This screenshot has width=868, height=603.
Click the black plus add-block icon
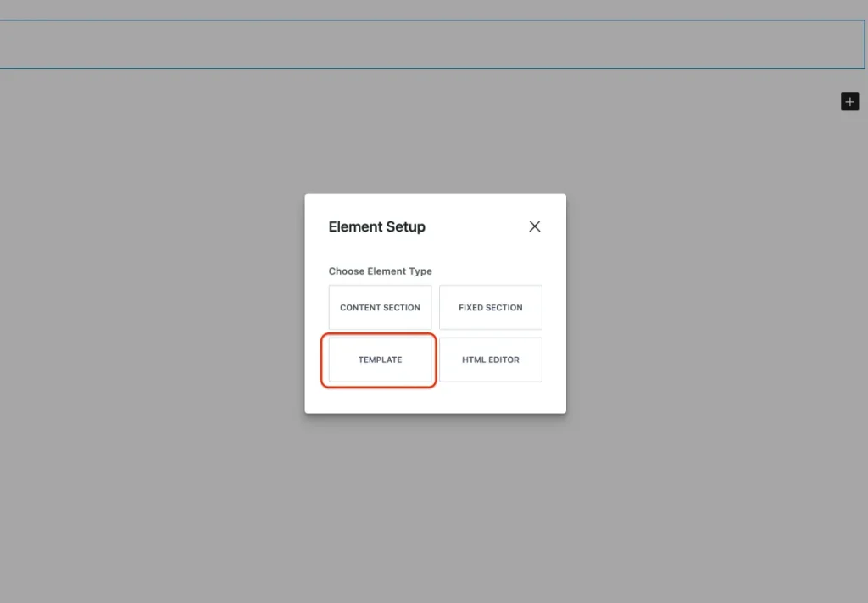coord(849,101)
